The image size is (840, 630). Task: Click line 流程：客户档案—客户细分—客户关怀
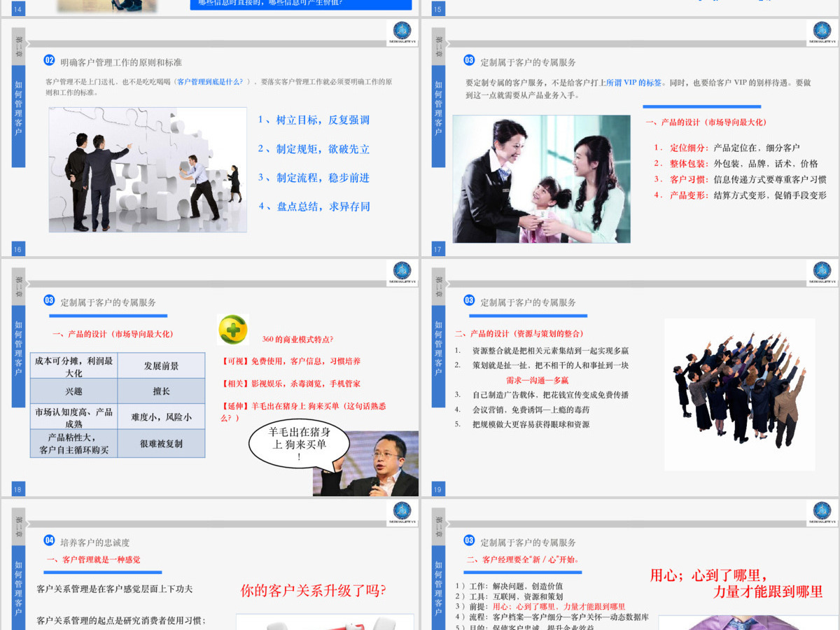pyautogui.click(x=552, y=617)
